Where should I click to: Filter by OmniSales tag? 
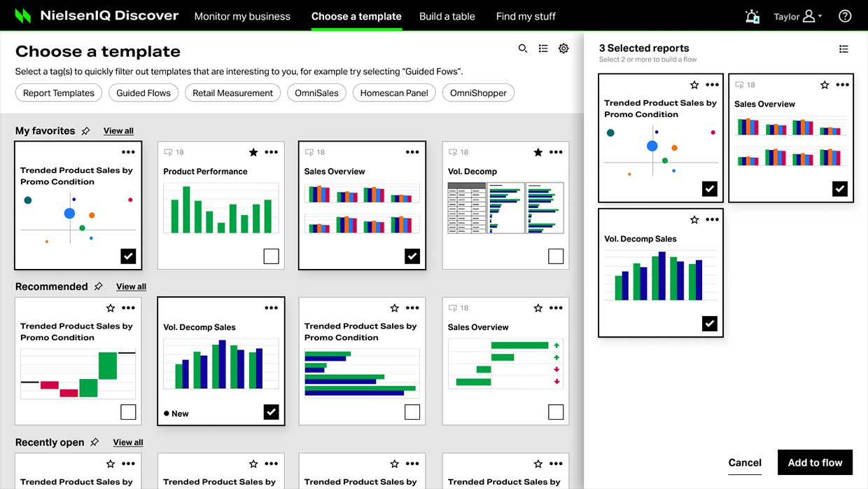pyautogui.click(x=316, y=92)
